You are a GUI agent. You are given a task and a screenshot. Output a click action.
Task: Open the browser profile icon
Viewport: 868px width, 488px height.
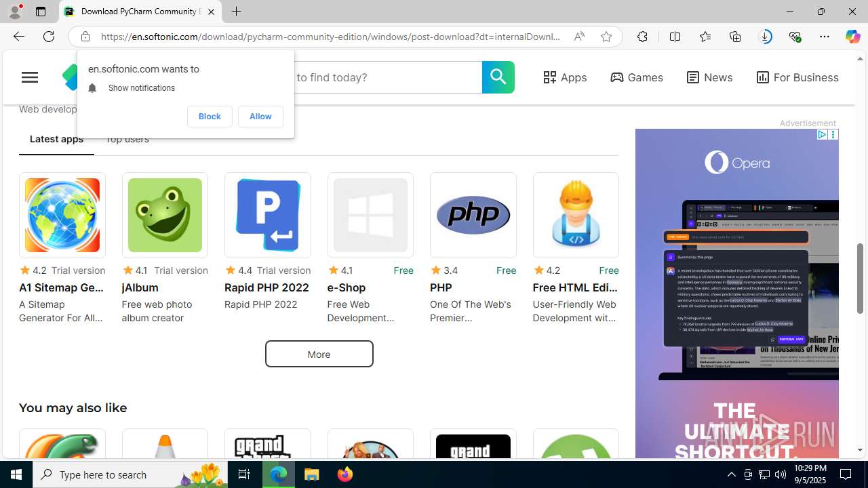(14, 12)
